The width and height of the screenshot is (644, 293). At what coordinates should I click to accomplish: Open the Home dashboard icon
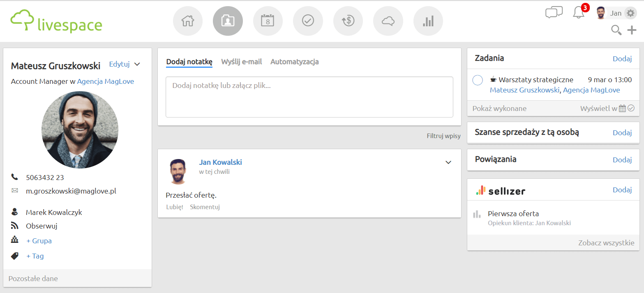[188, 21]
